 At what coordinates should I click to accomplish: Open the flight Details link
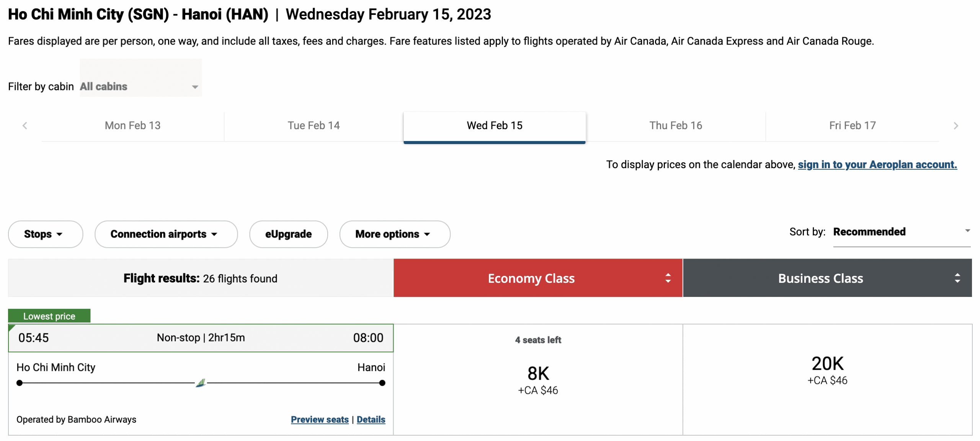pyautogui.click(x=371, y=420)
